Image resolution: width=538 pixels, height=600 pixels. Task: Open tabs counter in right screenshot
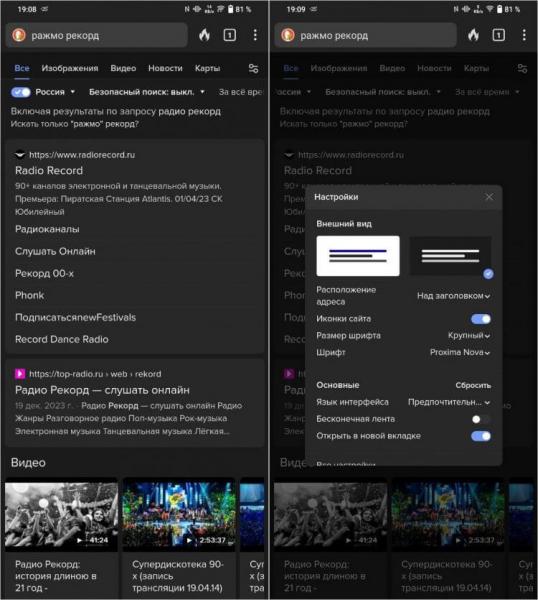499,35
